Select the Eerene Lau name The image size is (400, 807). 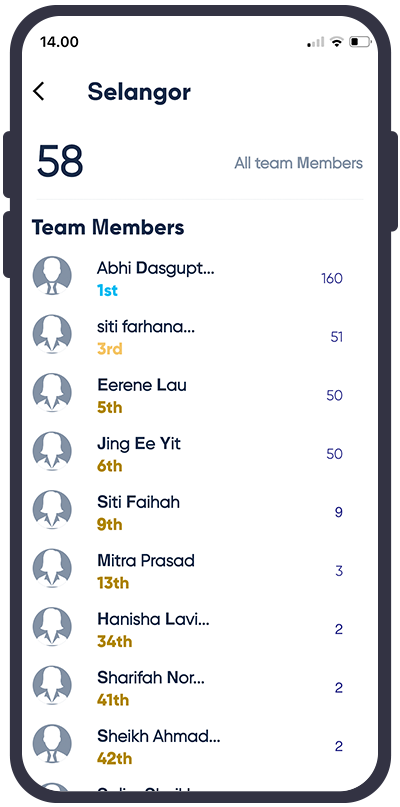(142, 385)
